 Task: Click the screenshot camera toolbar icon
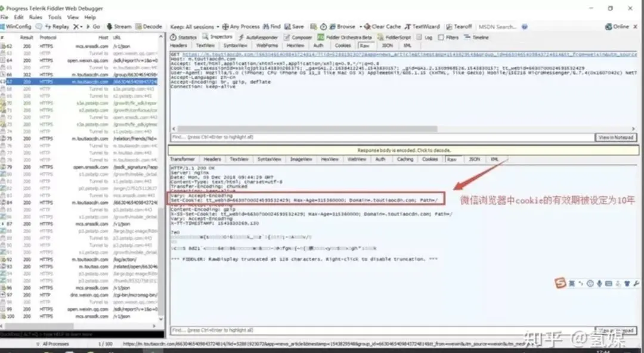click(314, 27)
